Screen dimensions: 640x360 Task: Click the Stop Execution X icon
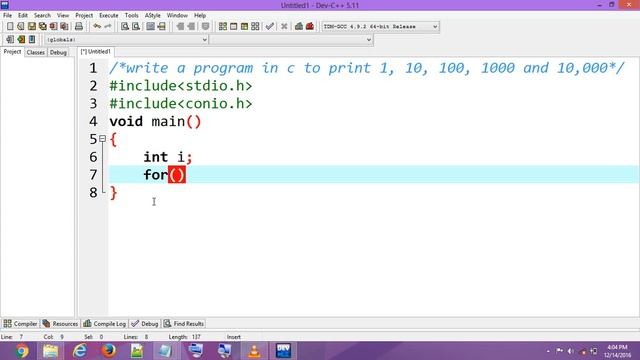tap(284, 27)
